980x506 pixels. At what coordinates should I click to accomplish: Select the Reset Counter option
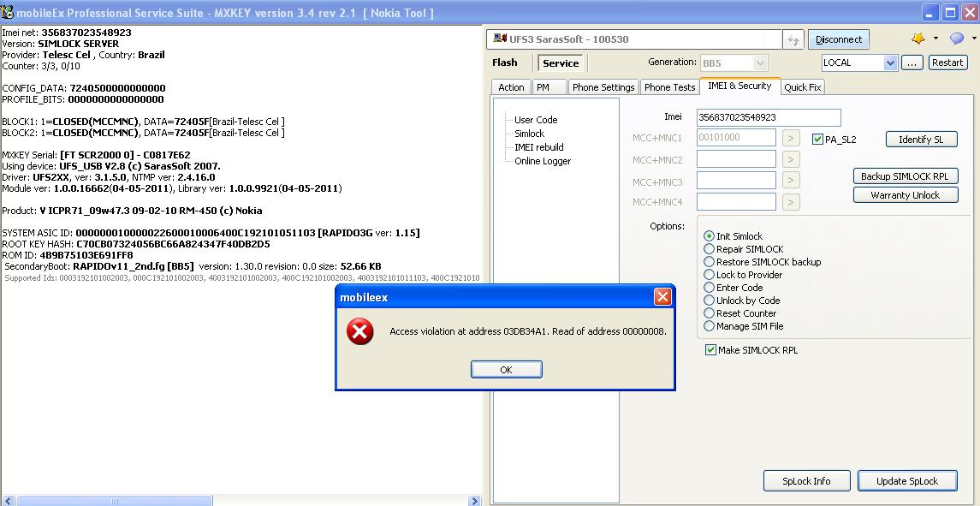point(709,313)
